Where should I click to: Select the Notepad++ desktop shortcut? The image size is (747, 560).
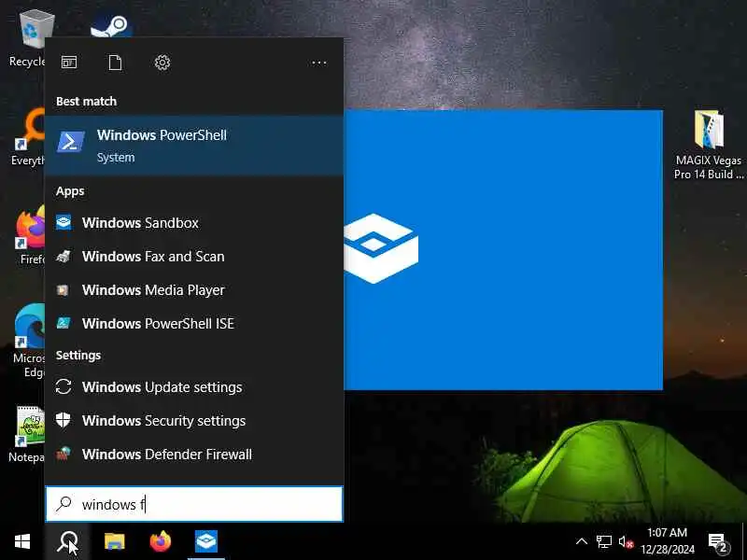tap(28, 434)
